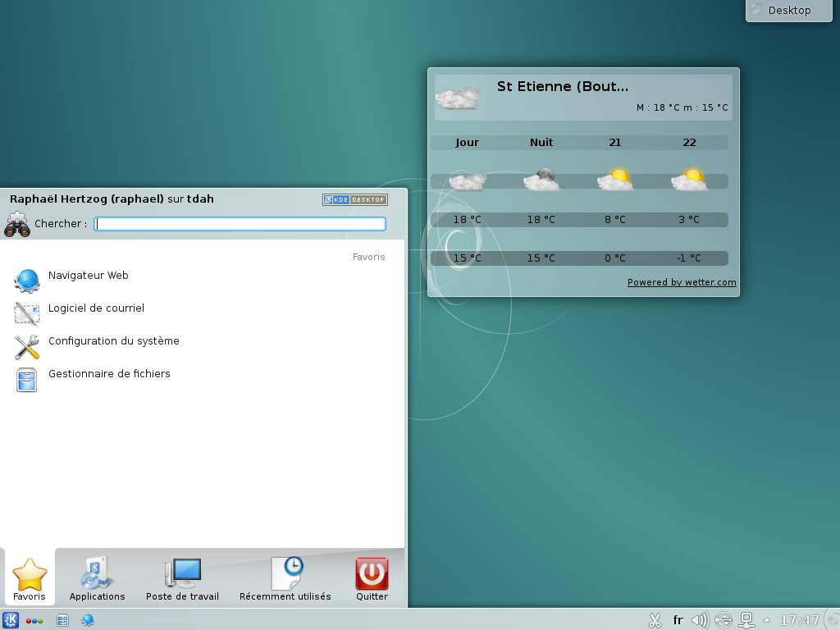This screenshot has height=630, width=840.
Task: Switch to the Poste de travail tab
Action: pos(182,577)
